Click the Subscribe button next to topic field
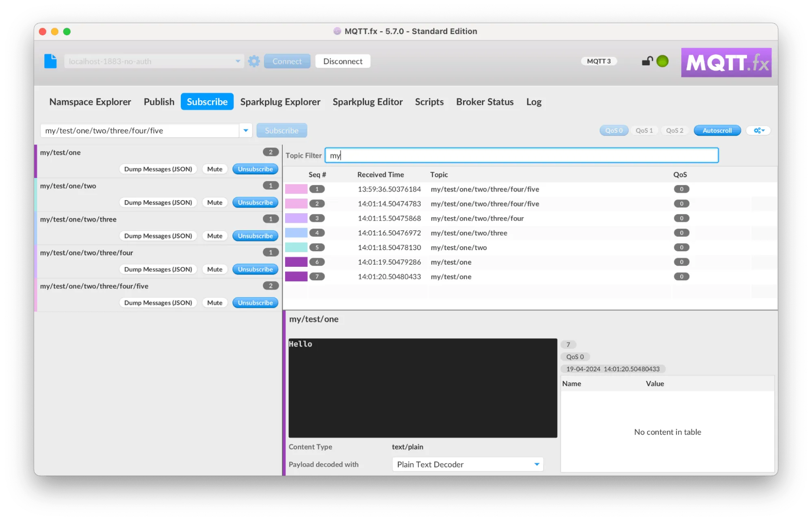Image resolution: width=812 pixels, height=521 pixels. click(x=281, y=130)
